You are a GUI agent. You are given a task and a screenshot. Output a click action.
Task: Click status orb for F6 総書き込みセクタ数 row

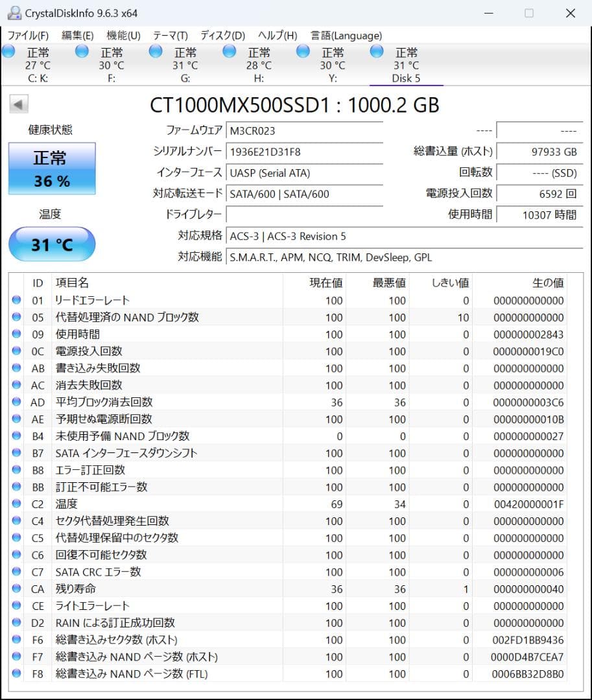(x=16, y=639)
